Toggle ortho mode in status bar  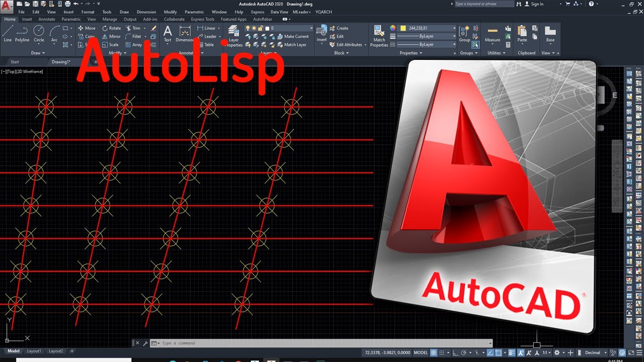click(x=455, y=353)
